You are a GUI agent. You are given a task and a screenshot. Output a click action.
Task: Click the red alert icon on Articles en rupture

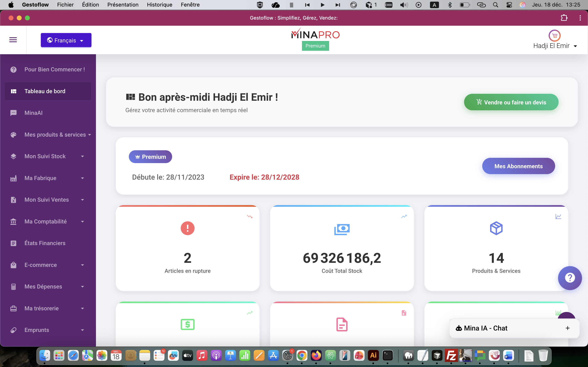click(187, 228)
